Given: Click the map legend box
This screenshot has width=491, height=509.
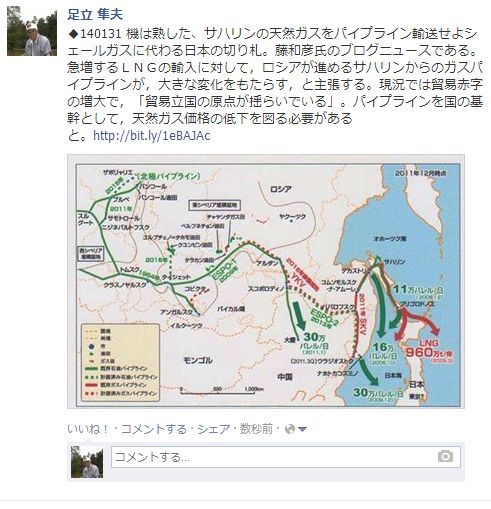Looking at the screenshot, I should coord(120,362).
